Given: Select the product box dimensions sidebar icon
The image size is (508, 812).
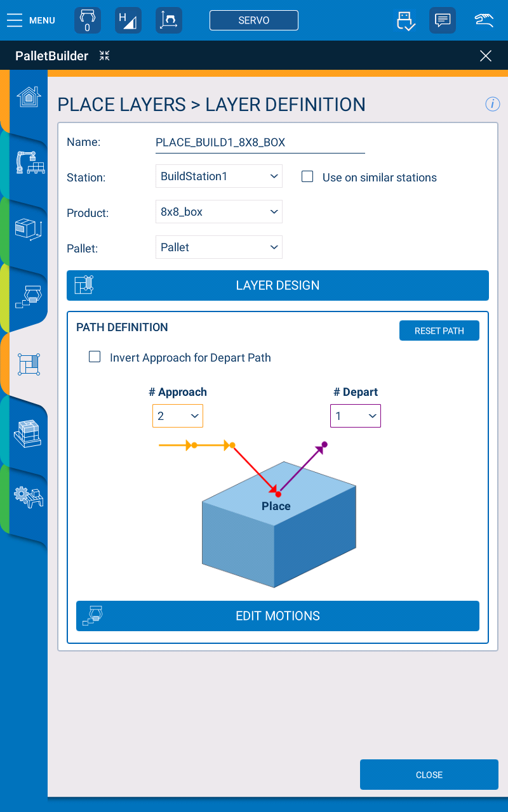Looking at the screenshot, I should 28,229.
